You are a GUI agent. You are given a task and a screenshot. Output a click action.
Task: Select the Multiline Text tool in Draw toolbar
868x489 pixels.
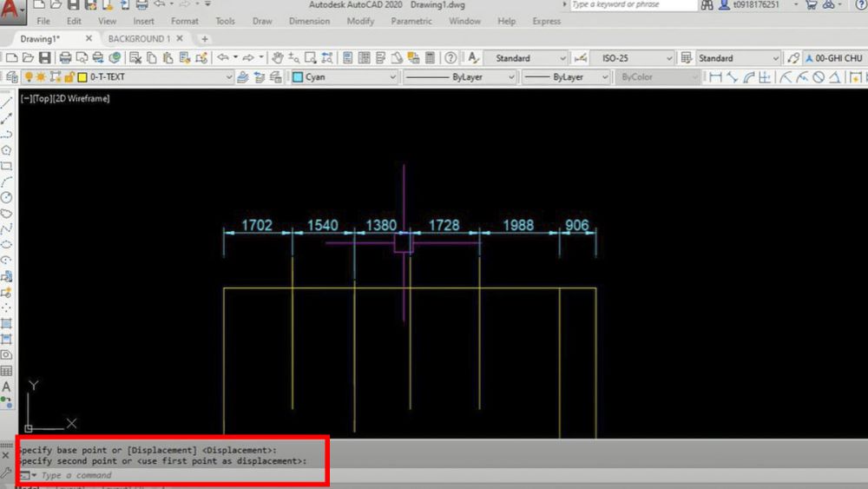[7, 387]
